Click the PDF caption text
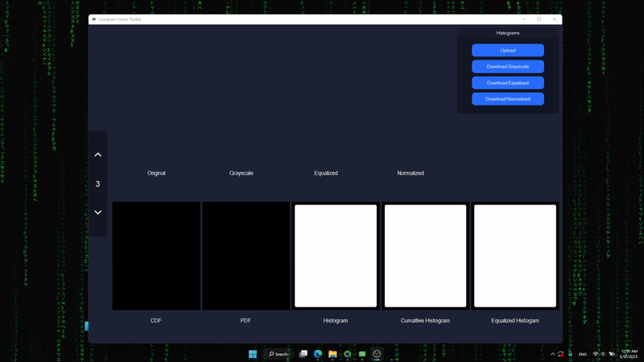This screenshot has width=644, height=362. [246, 320]
